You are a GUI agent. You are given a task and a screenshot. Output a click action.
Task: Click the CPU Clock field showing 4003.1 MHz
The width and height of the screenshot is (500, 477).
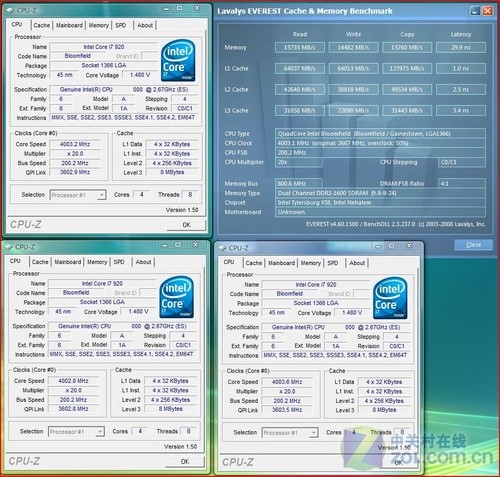[x=380, y=143]
